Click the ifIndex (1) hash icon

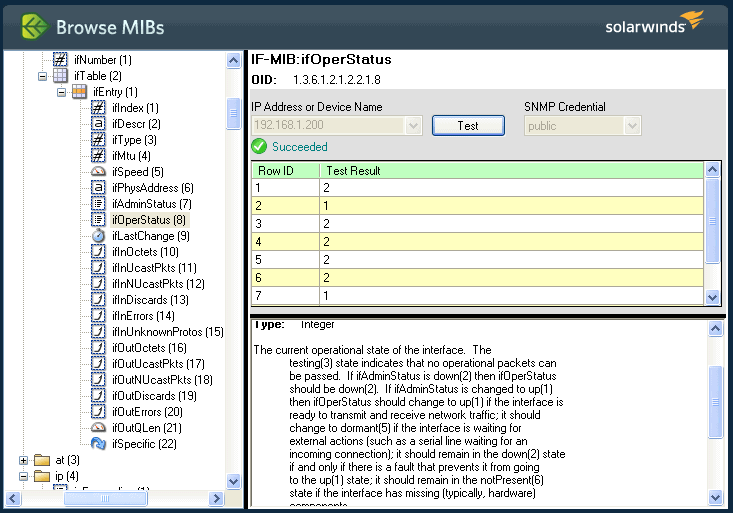click(98, 108)
